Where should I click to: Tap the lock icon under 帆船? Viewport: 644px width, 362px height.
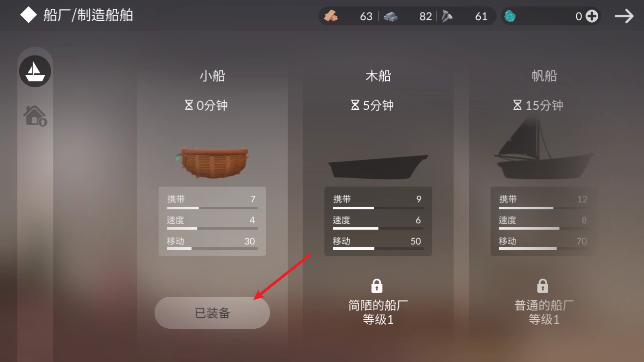(x=543, y=285)
